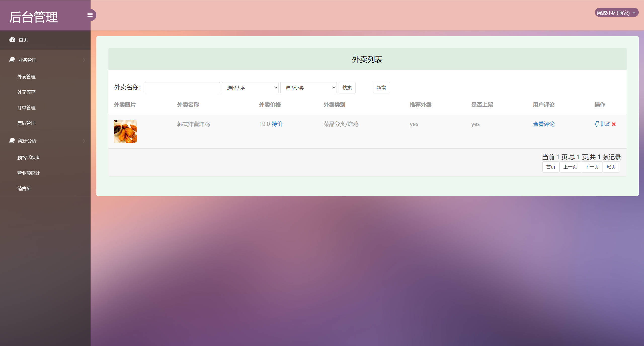Open the 选择小类 dropdown
The height and width of the screenshot is (346, 644).
pyautogui.click(x=308, y=87)
